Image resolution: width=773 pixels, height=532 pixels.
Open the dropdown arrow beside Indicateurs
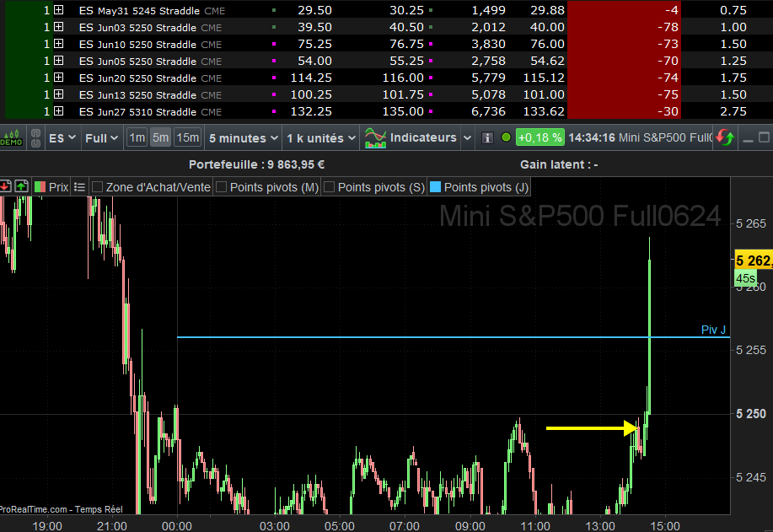(x=467, y=138)
